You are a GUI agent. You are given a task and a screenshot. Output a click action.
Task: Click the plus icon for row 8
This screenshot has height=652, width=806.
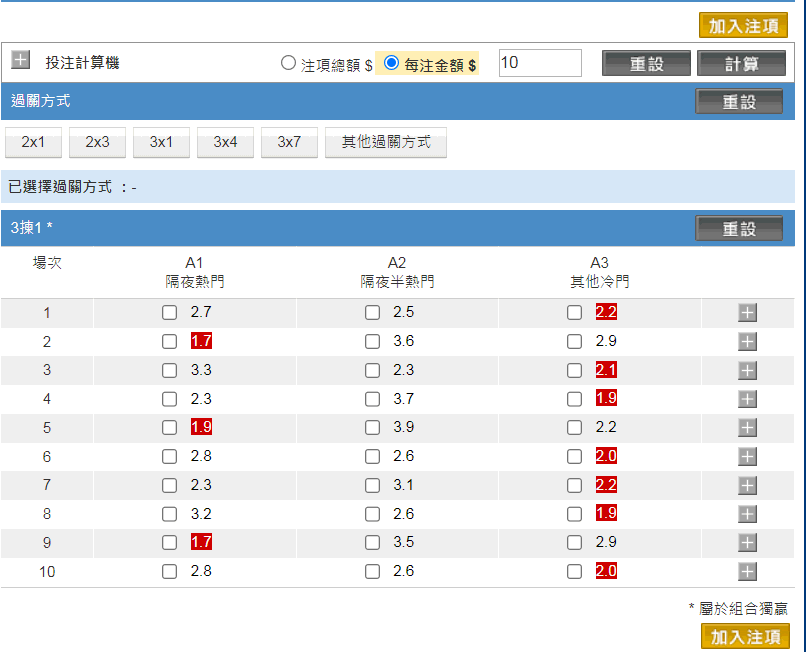pyautogui.click(x=747, y=514)
